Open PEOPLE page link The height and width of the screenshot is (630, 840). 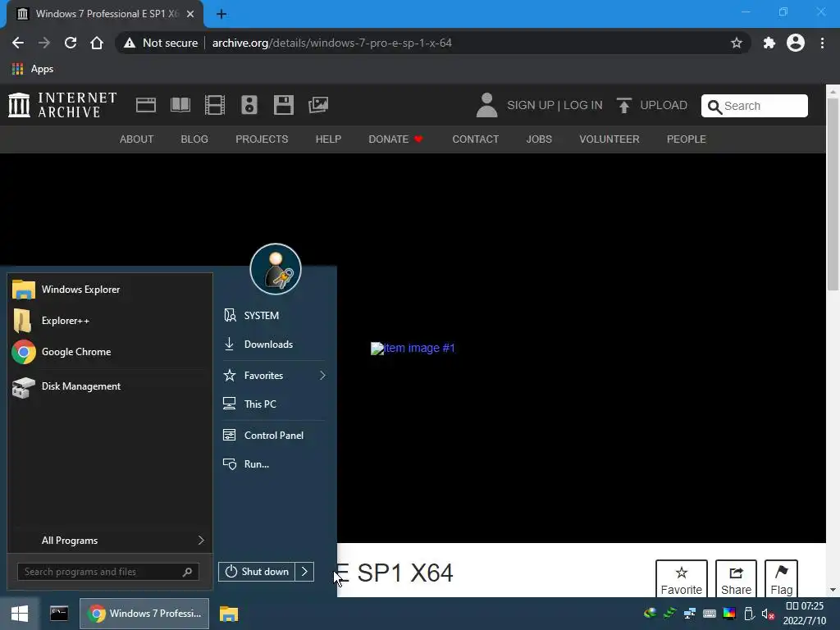click(x=687, y=139)
